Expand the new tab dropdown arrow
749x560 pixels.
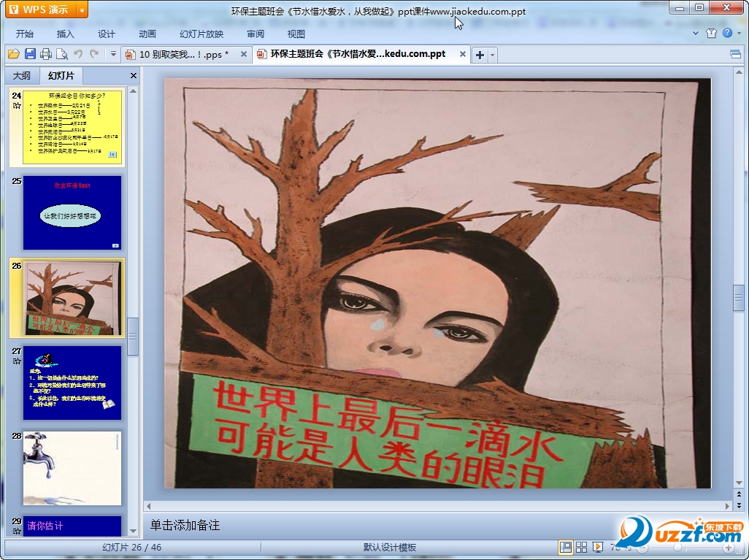(493, 55)
